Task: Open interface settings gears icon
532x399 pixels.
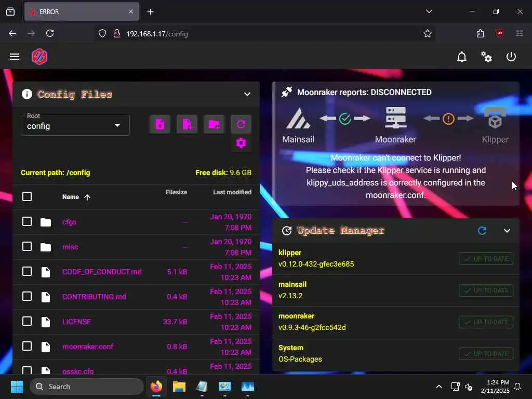Action: coord(486,57)
